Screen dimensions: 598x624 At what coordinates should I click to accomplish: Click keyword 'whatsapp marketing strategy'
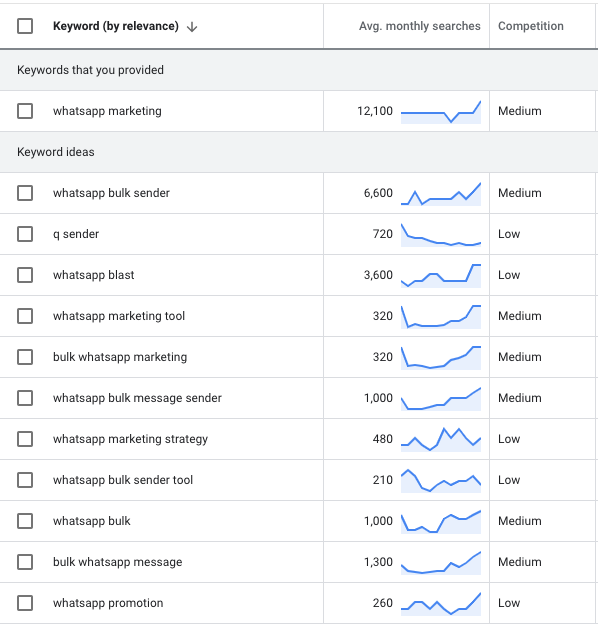click(x=131, y=439)
